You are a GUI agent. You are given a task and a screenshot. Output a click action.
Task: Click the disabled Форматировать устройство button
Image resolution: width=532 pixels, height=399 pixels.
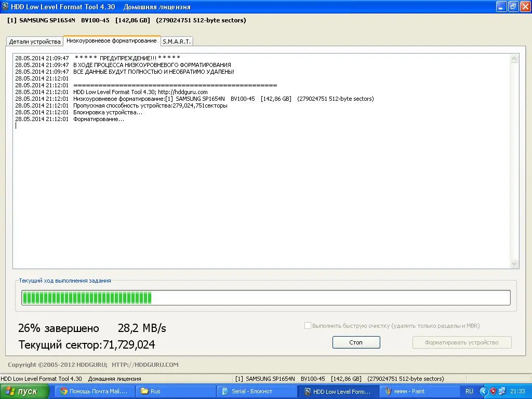(x=462, y=342)
